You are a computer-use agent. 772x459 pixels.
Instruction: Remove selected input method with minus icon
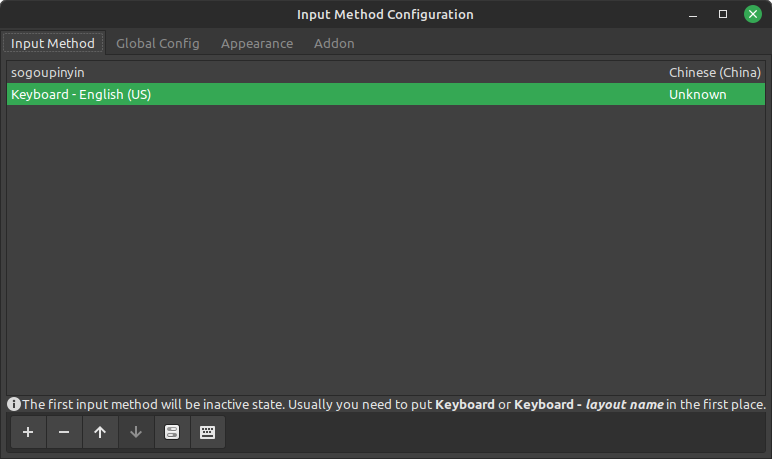point(64,432)
